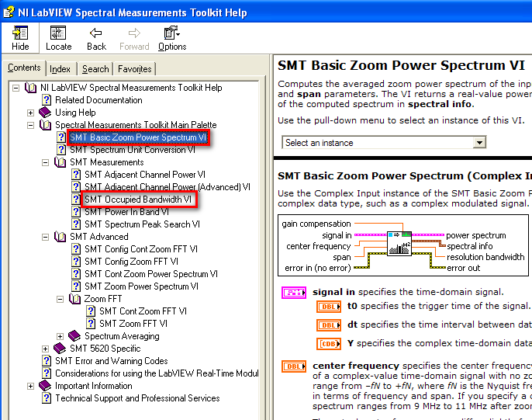532x420 pixels.
Task: Open SMT Cont Zoom Power Spectrum VI topic
Action: click(151, 274)
